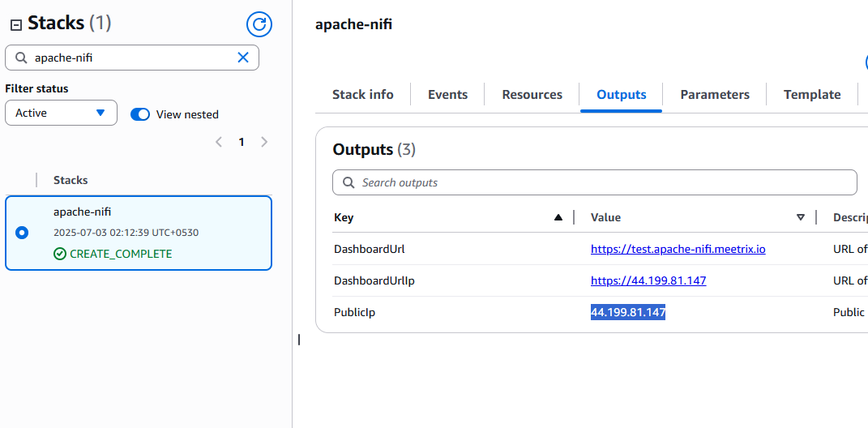Sort by Key column ascending arrow
868x428 pixels.
pyautogui.click(x=558, y=217)
